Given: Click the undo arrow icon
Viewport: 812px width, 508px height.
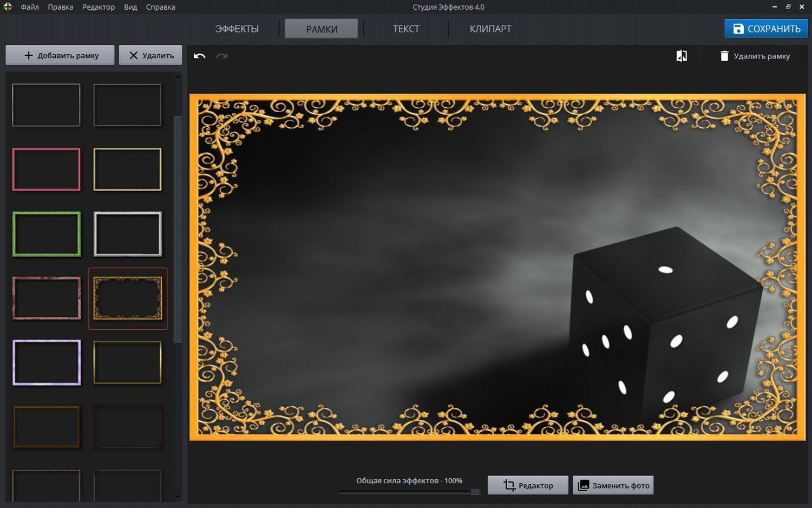Looking at the screenshot, I should coord(199,56).
